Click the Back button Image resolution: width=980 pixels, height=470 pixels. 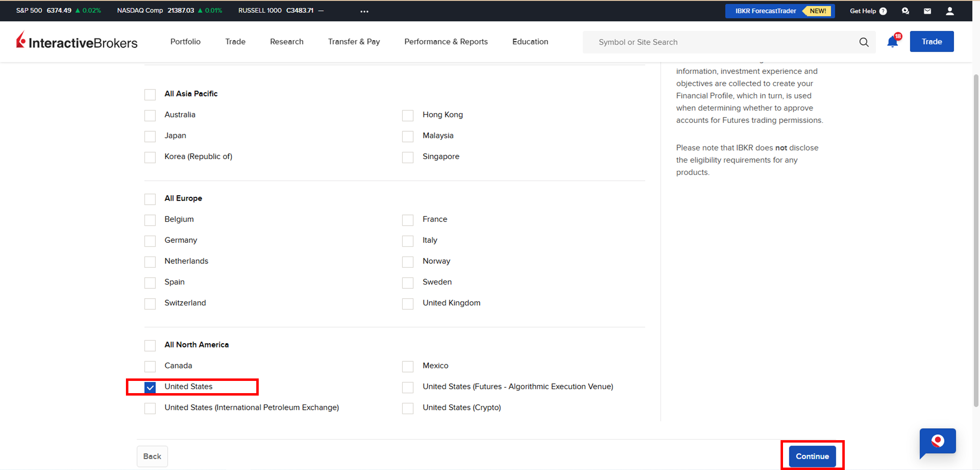(152, 456)
